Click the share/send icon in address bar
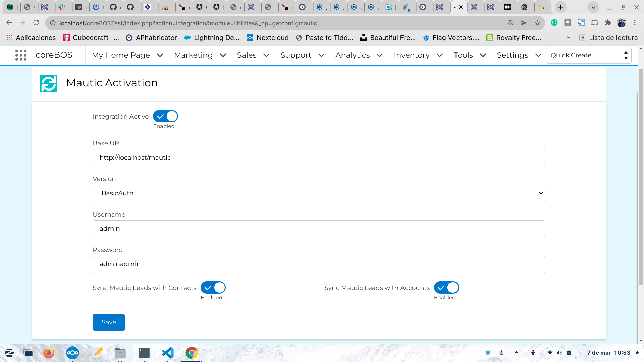Screen dimensions: 644x362 (524, 23)
